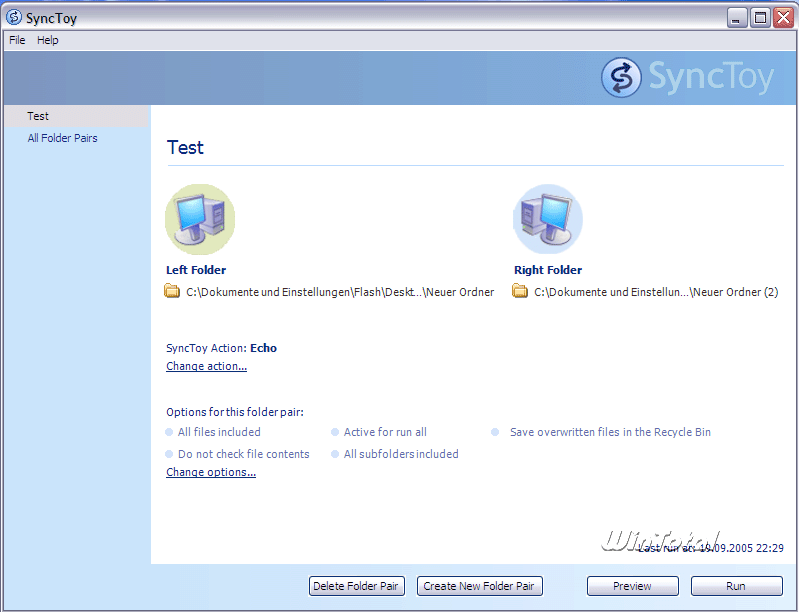Click the SyncToy title bar icon
This screenshot has width=799, height=612.
(x=14, y=17)
